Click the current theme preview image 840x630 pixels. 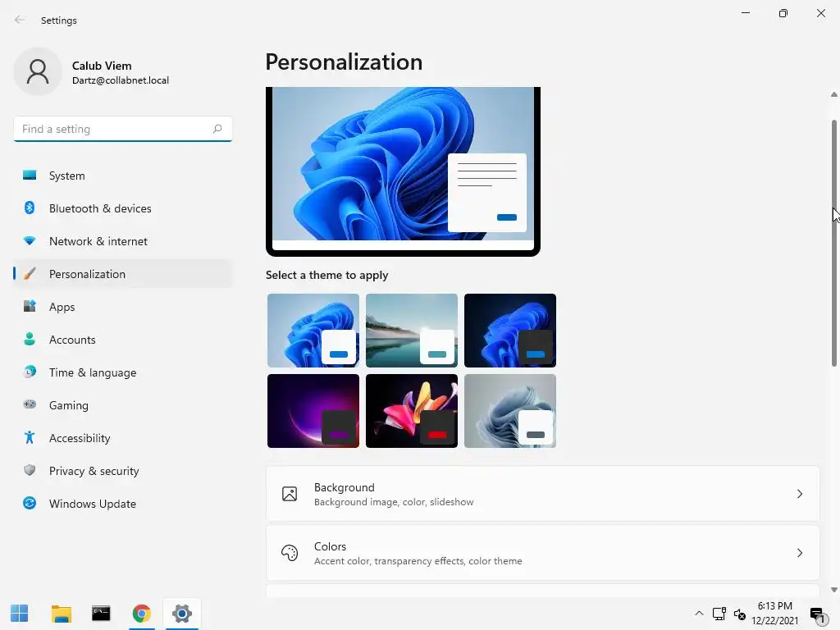pos(403,171)
